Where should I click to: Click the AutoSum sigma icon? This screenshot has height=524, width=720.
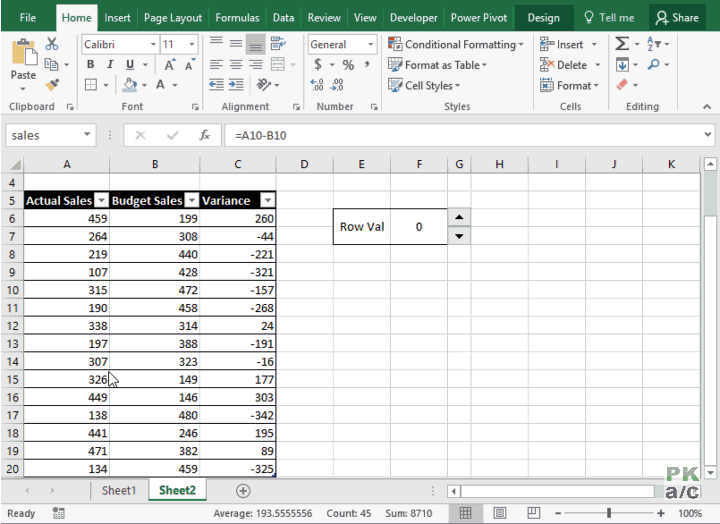622,44
